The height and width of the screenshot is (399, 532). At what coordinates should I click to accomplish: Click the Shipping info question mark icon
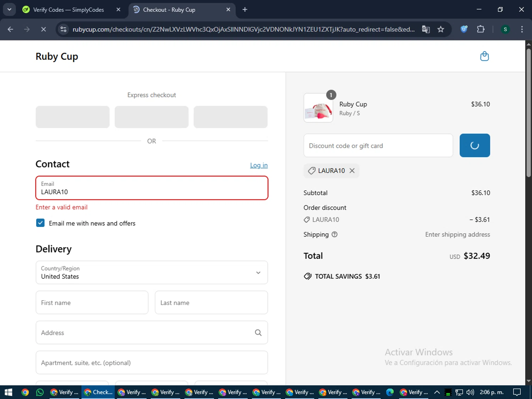click(x=334, y=234)
